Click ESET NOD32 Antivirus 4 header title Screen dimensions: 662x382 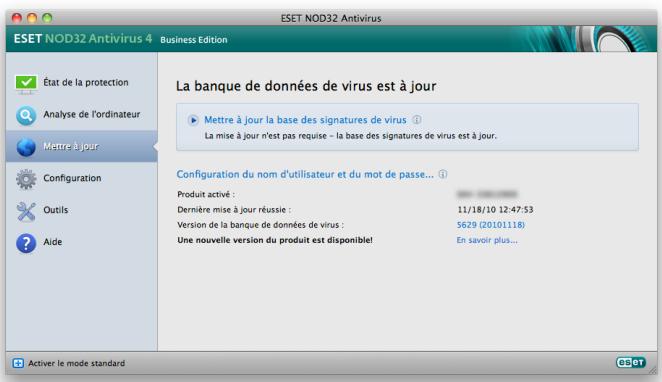[83, 38]
